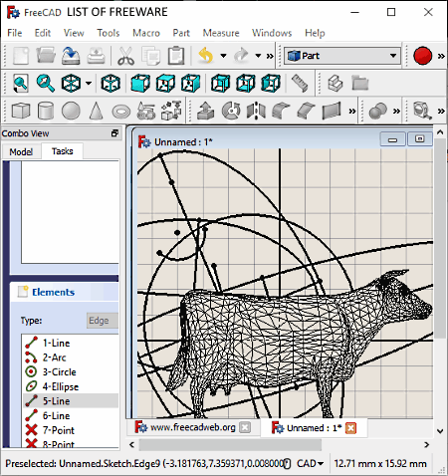The width and height of the screenshot is (448, 476).
Task: Activate the Measure distance ruler
Action: click(x=300, y=83)
